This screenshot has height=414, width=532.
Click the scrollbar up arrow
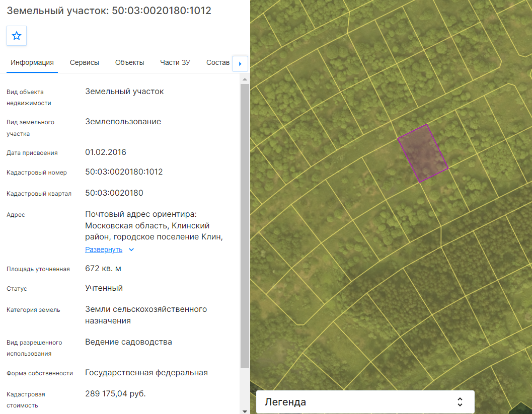coord(245,79)
